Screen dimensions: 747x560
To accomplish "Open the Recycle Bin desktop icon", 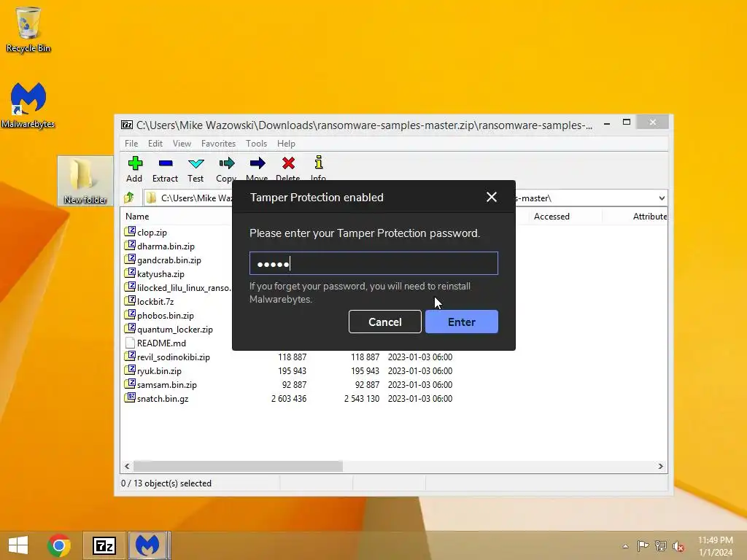I will pyautogui.click(x=28, y=29).
